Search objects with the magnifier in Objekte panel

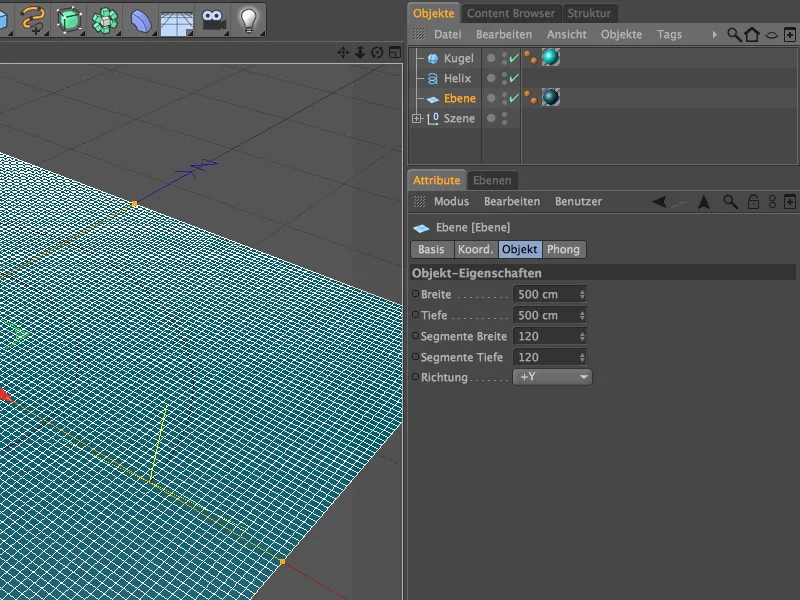click(x=734, y=35)
